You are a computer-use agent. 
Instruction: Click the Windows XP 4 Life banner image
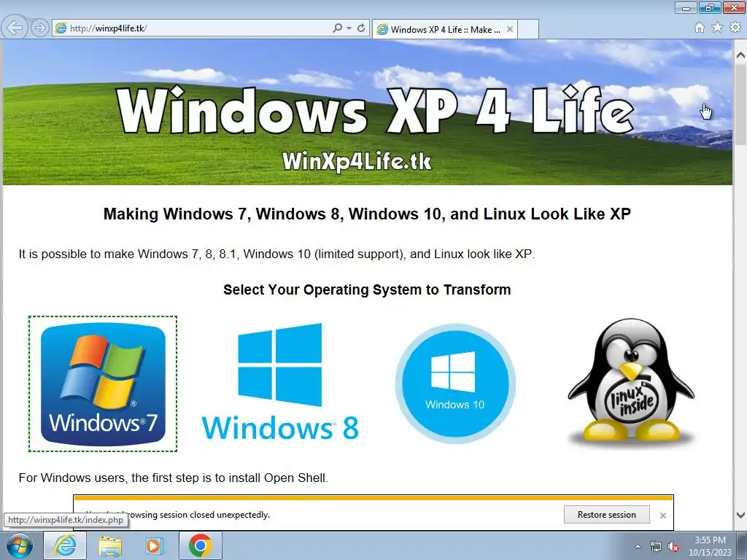tap(368, 112)
